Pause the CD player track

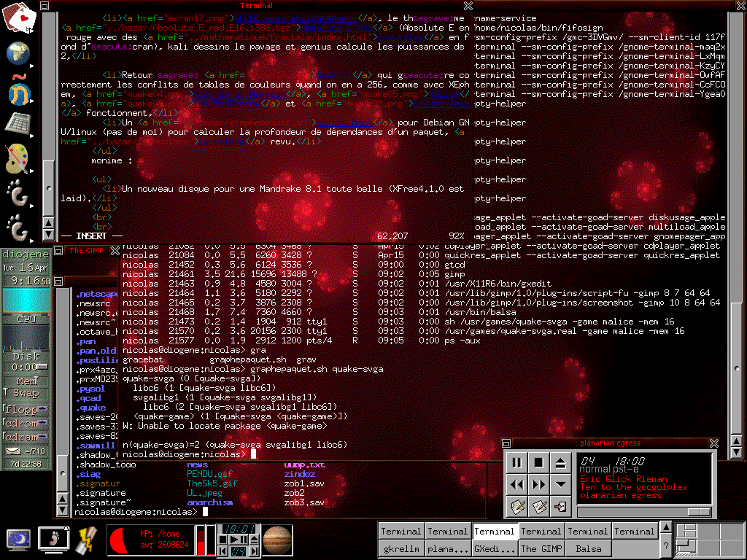(517, 463)
